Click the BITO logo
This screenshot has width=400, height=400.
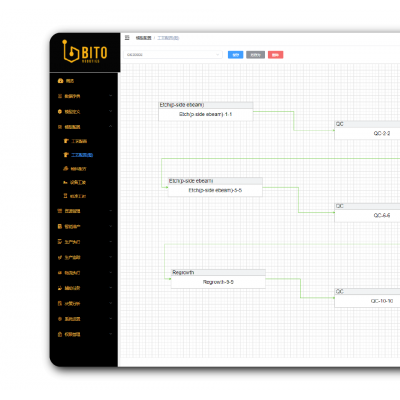click(85, 52)
